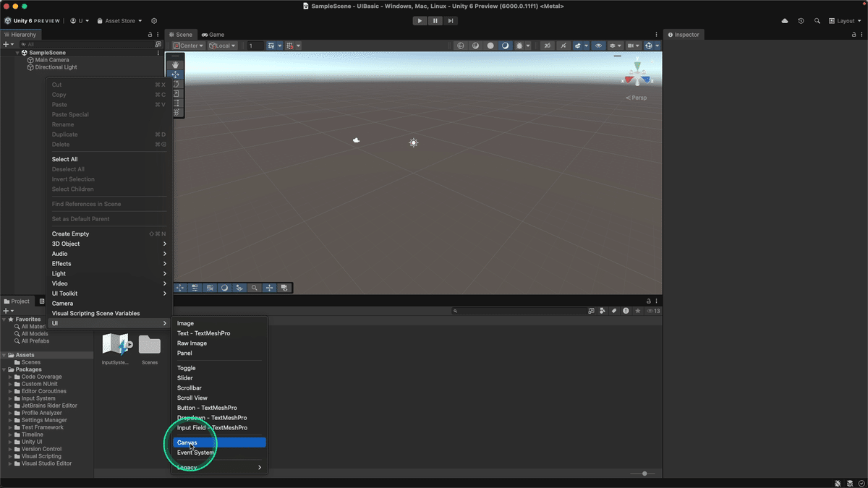Open Scene camera settings icon
The height and width of the screenshot is (488, 868).
pos(631,46)
